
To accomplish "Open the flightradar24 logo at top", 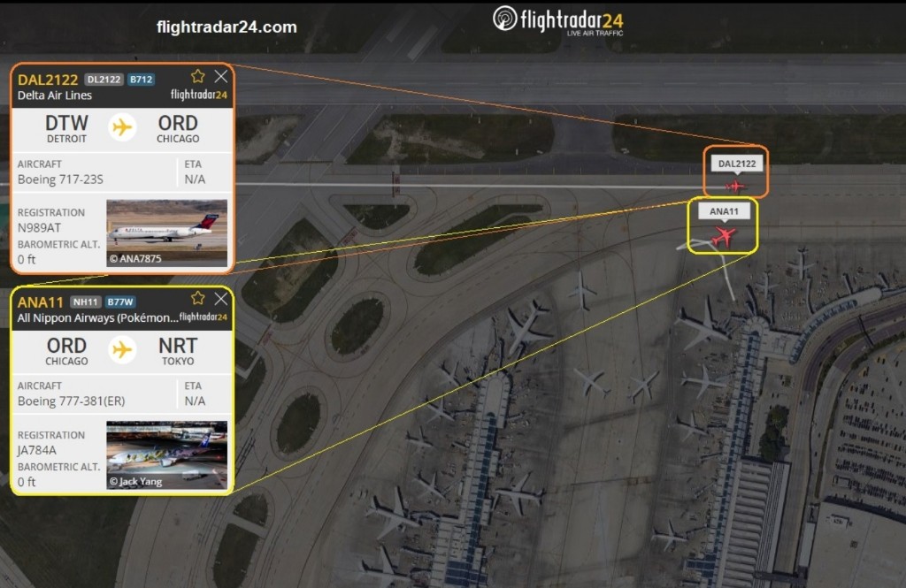I will pyautogui.click(x=558, y=21).
